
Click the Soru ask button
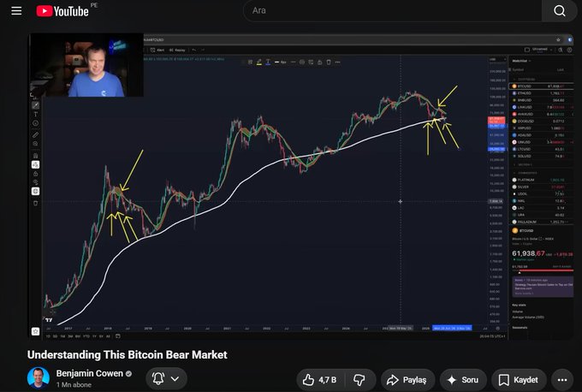coord(463,380)
